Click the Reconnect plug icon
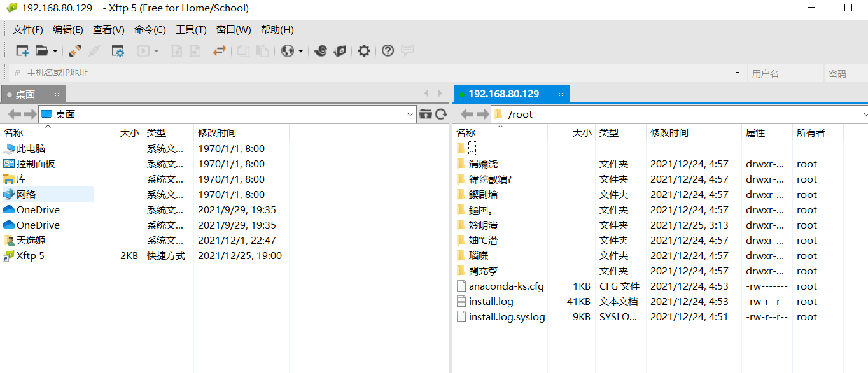The height and width of the screenshot is (373, 868). tap(75, 51)
